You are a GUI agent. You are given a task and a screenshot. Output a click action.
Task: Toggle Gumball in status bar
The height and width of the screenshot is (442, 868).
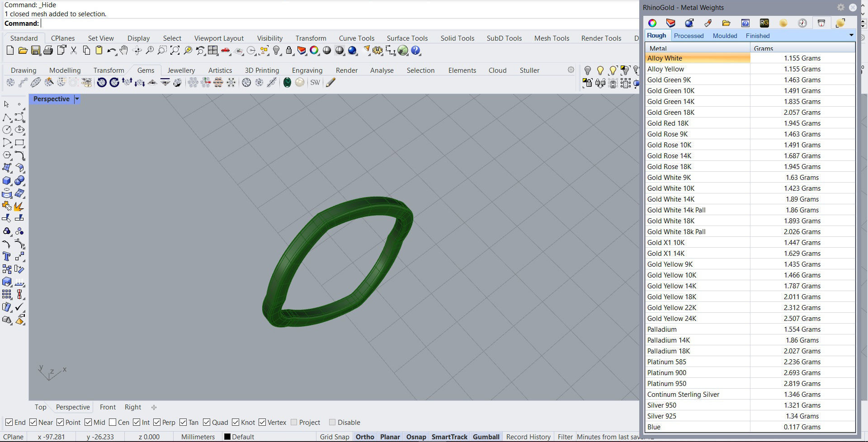(486, 437)
